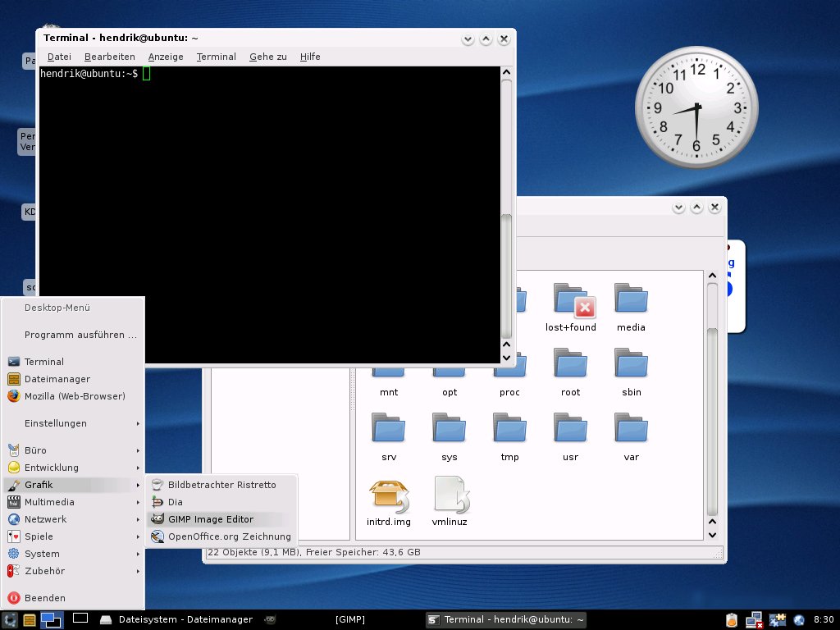The width and height of the screenshot is (840, 630).
Task: Click the mnt folder label
Action: point(389,392)
